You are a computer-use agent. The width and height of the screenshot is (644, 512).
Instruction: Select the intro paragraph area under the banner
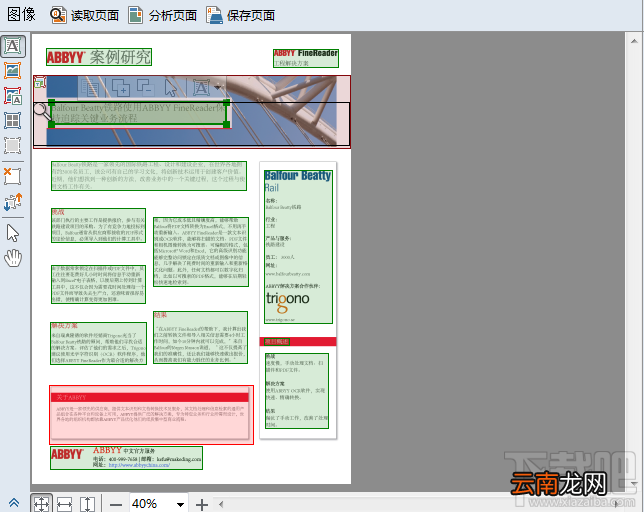pos(149,176)
